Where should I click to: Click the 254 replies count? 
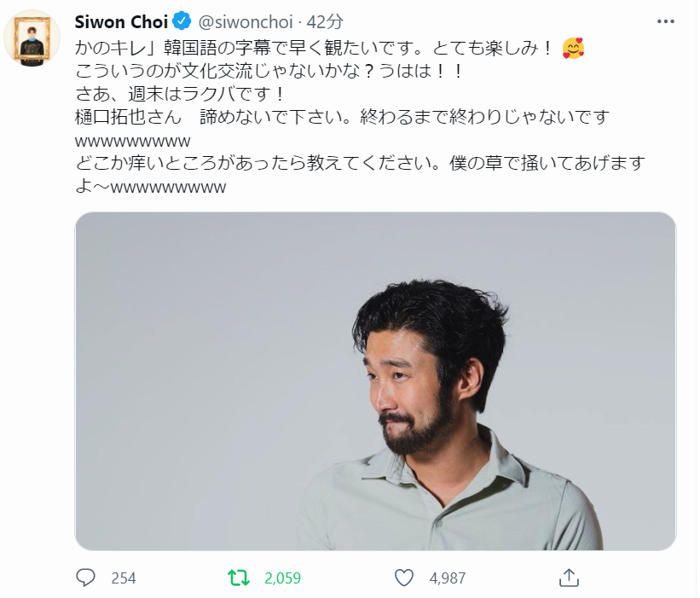pyautogui.click(x=124, y=578)
